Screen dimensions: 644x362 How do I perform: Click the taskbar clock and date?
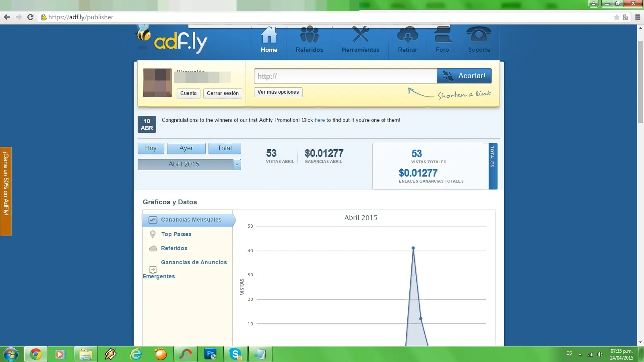coord(621,354)
